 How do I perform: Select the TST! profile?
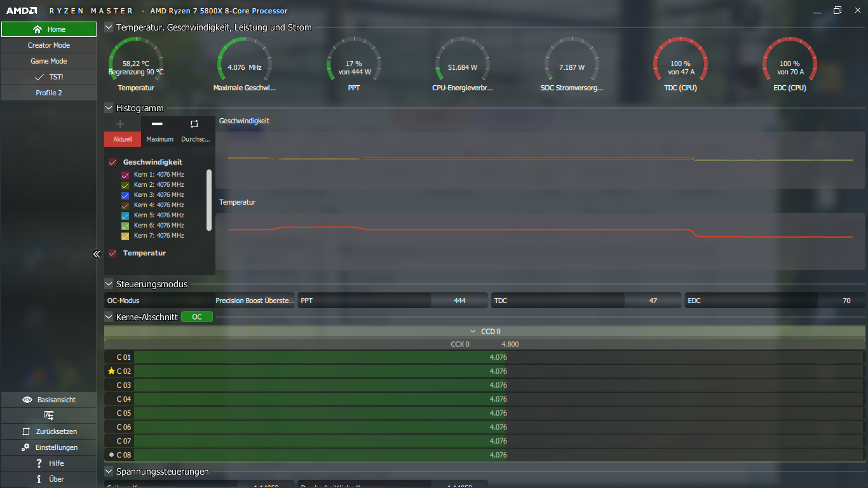tap(49, 77)
